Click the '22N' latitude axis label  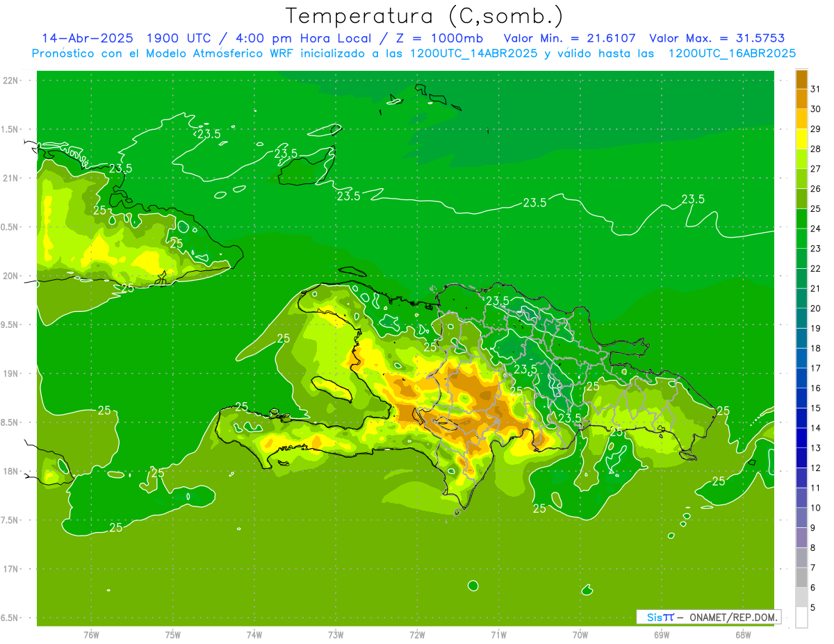tap(10, 81)
